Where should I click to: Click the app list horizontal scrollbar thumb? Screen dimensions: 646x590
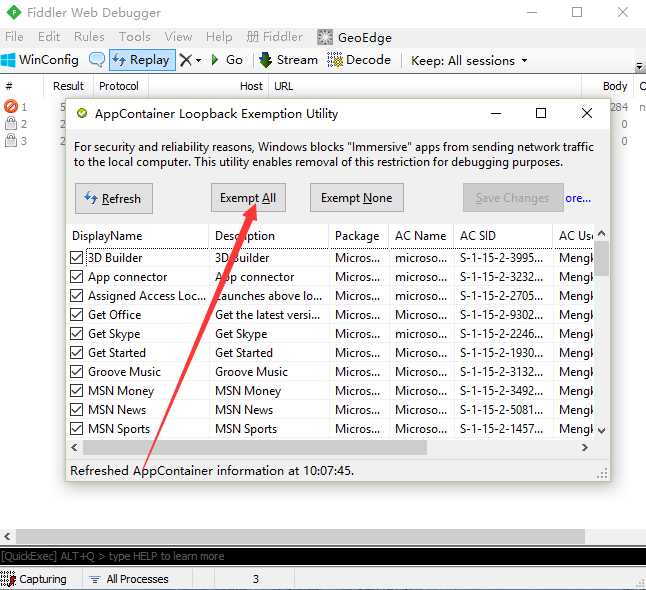(x=255, y=447)
